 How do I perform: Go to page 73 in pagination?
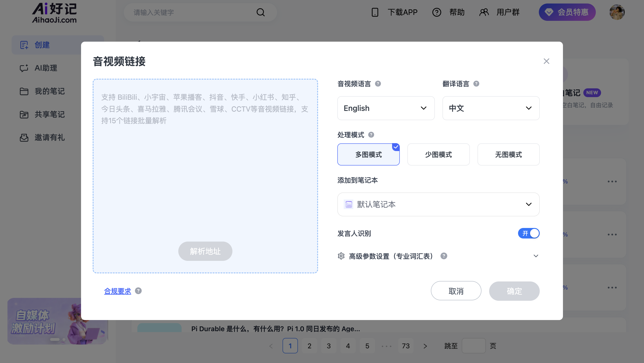(405, 346)
